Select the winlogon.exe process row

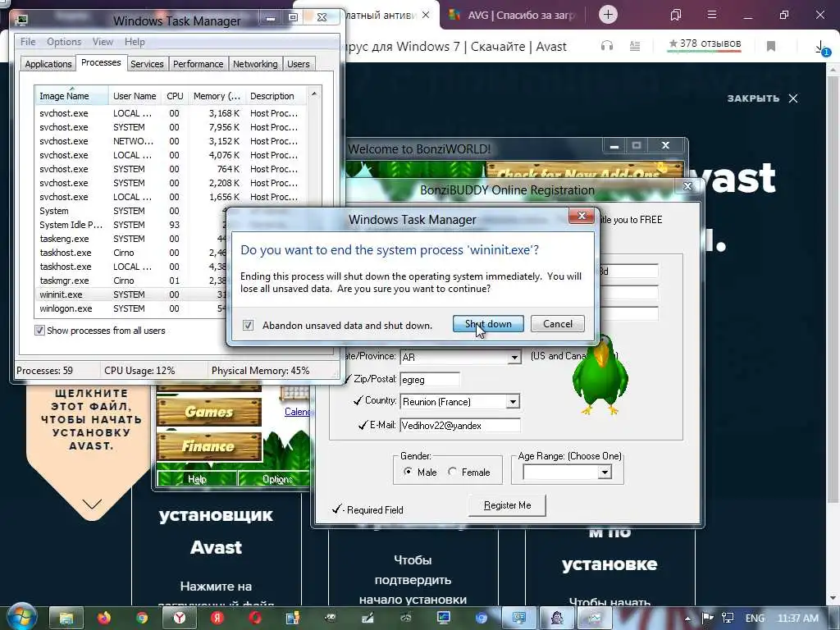[x=131, y=308]
